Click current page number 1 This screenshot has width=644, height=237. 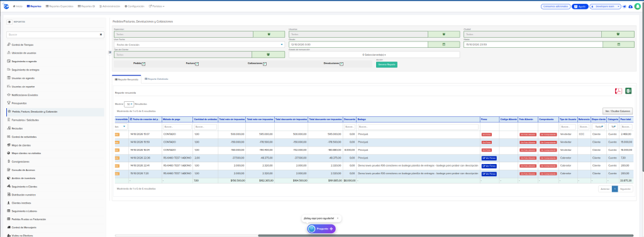(x=615, y=189)
